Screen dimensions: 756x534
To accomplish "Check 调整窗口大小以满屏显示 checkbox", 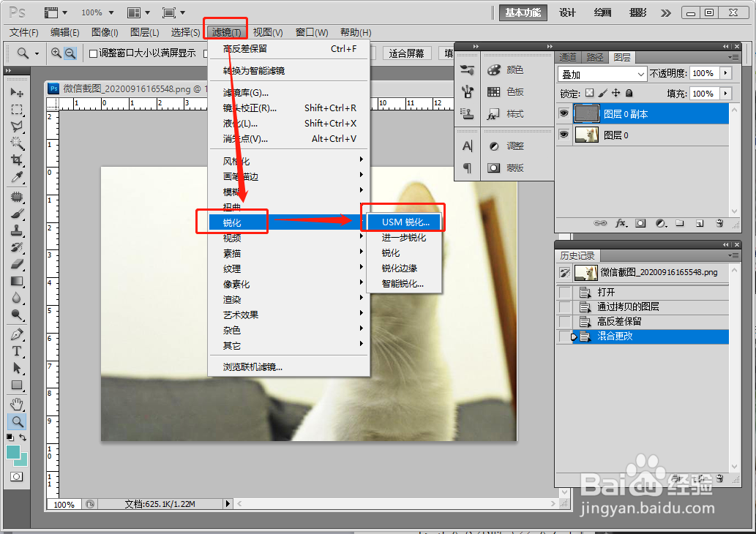I will 93,53.
